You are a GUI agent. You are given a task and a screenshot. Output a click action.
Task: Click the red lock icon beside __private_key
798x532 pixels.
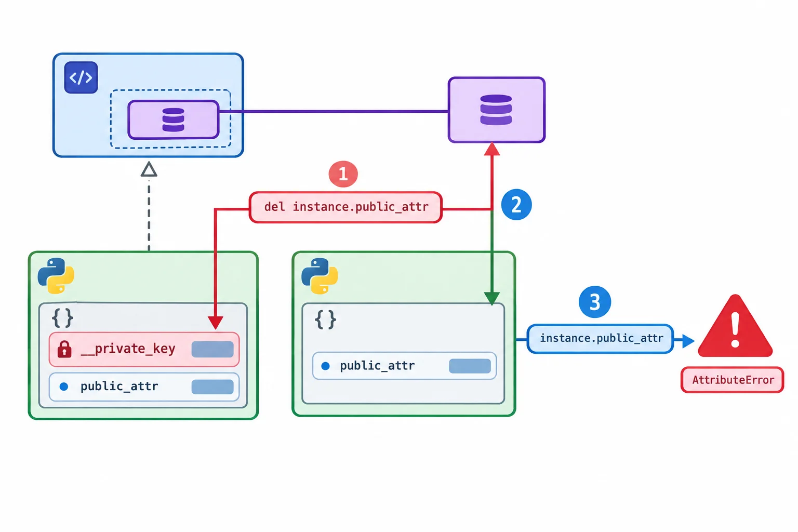click(x=64, y=349)
